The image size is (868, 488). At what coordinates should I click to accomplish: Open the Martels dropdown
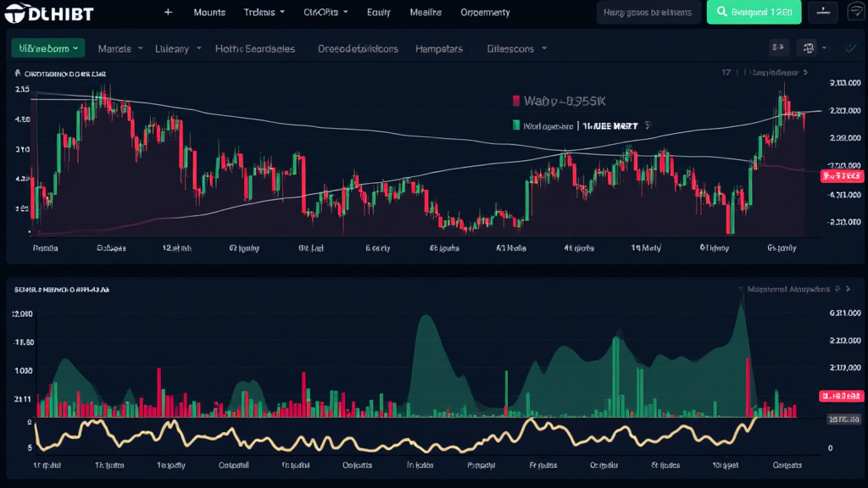coord(120,48)
